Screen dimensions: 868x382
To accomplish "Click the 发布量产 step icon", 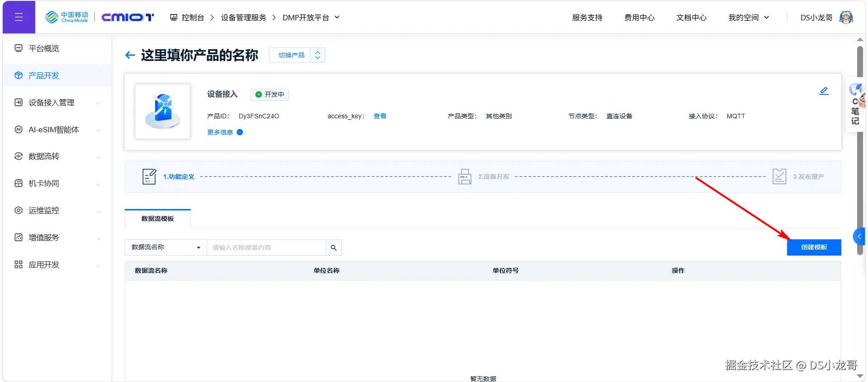I will (779, 177).
